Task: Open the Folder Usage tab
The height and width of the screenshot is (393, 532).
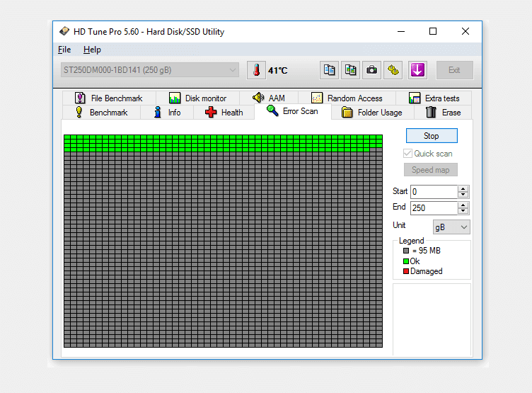Action: tap(372, 113)
